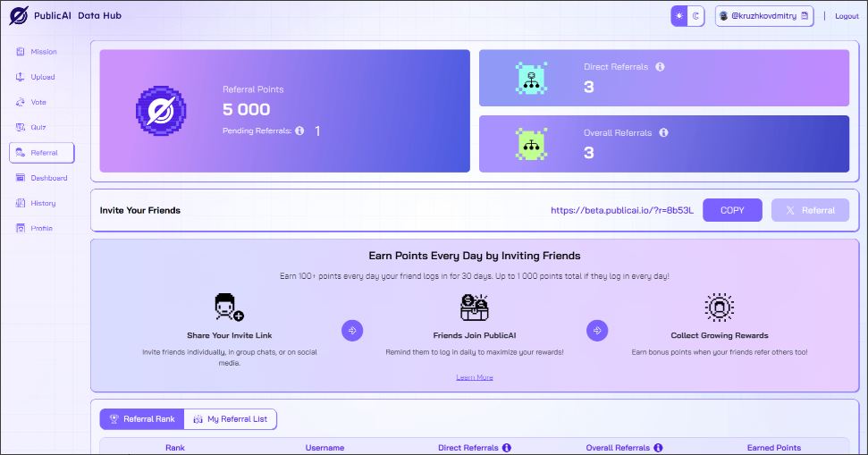
Task: Open Upload in the sidebar
Action: tap(41, 77)
